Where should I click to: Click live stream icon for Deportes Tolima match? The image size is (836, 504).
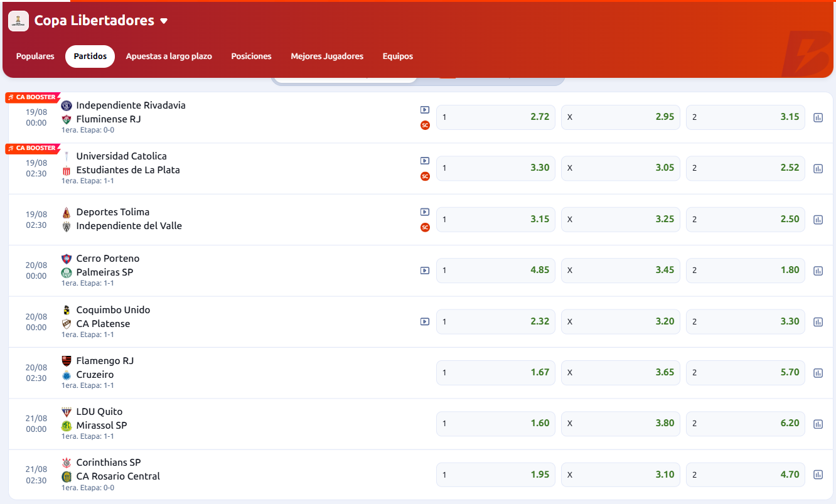425,212
